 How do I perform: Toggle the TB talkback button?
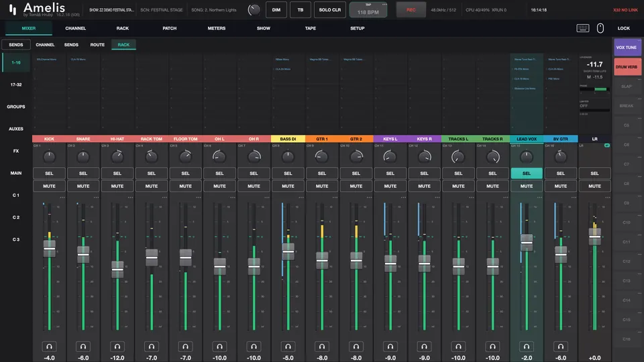(x=301, y=10)
